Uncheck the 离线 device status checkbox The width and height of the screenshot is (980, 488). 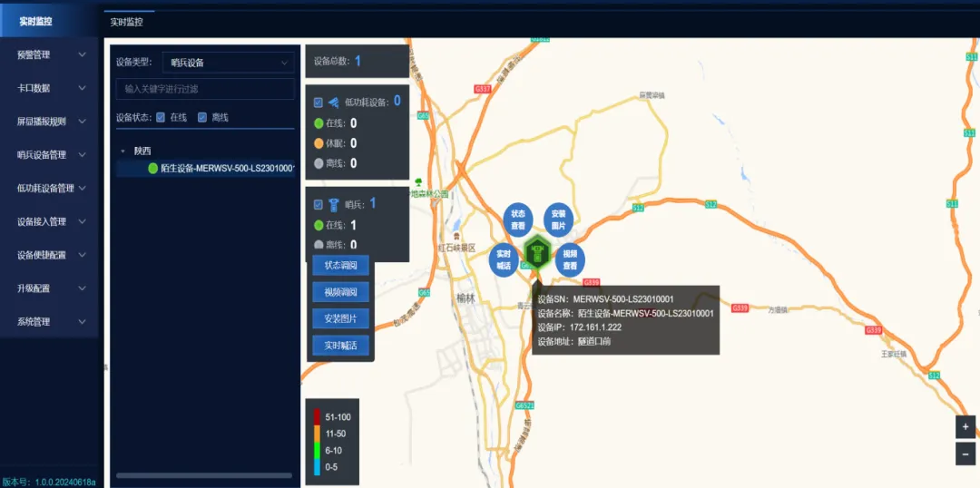click(202, 117)
